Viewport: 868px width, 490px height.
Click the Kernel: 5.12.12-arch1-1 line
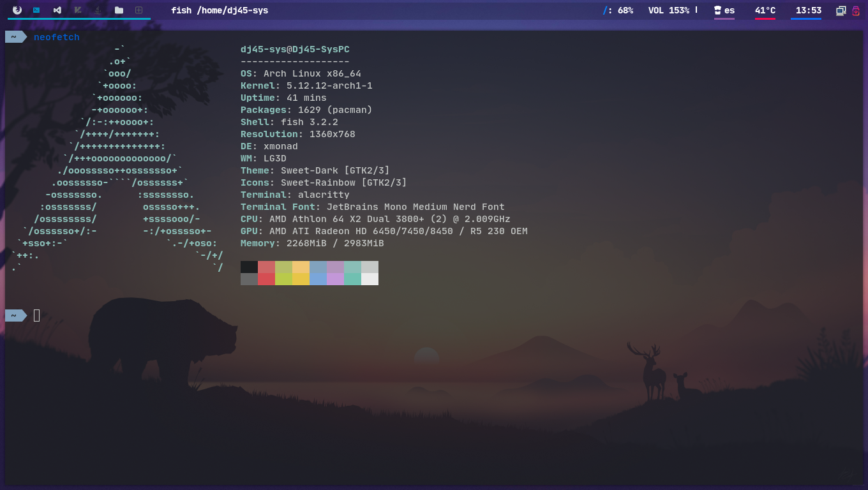click(306, 85)
